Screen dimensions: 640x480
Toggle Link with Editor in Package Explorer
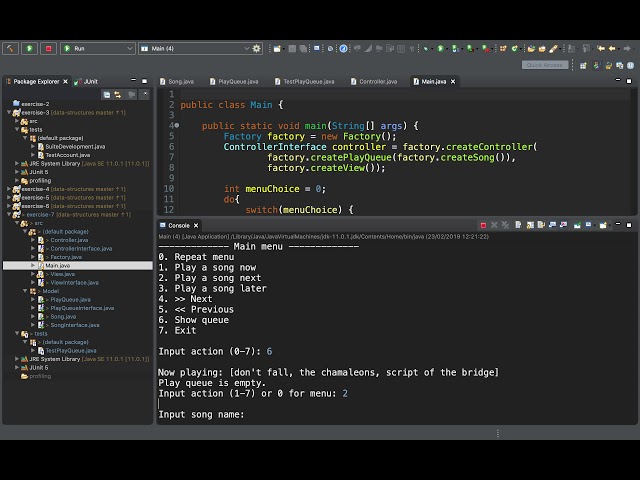[118, 95]
